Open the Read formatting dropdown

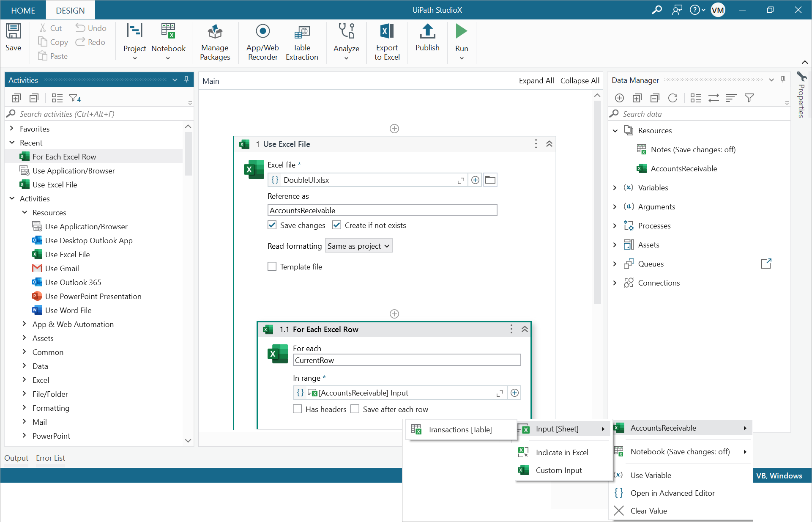click(358, 246)
